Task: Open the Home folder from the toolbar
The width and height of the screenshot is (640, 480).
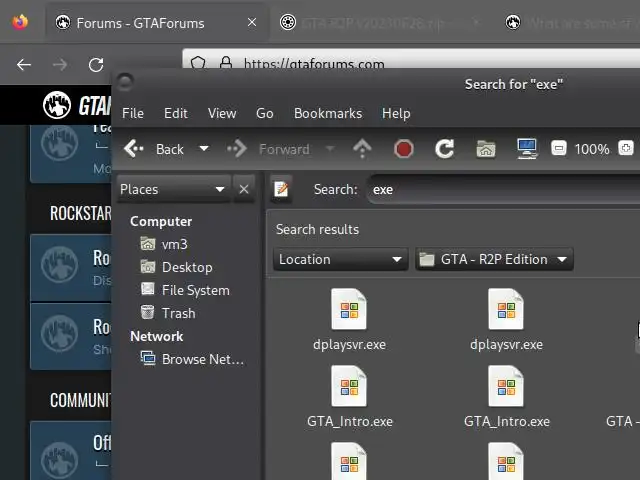Action: click(x=486, y=149)
